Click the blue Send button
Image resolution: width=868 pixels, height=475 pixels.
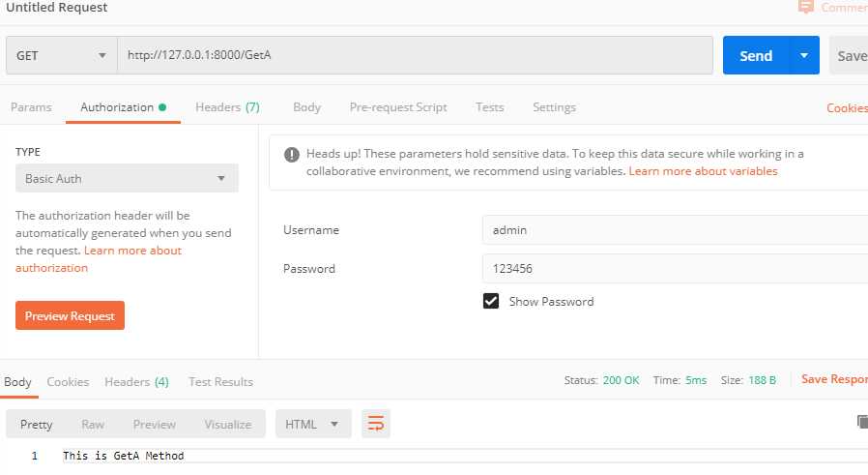[755, 56]
